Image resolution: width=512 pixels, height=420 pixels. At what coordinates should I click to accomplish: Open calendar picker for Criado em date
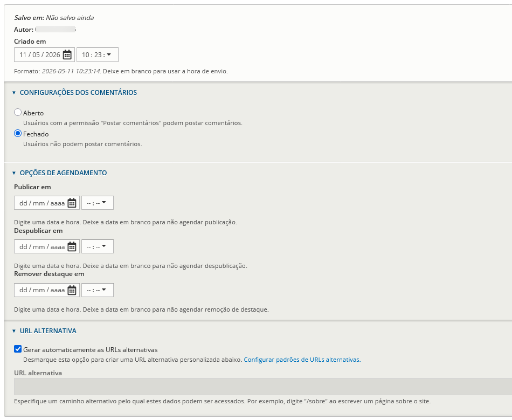[67, 55]
